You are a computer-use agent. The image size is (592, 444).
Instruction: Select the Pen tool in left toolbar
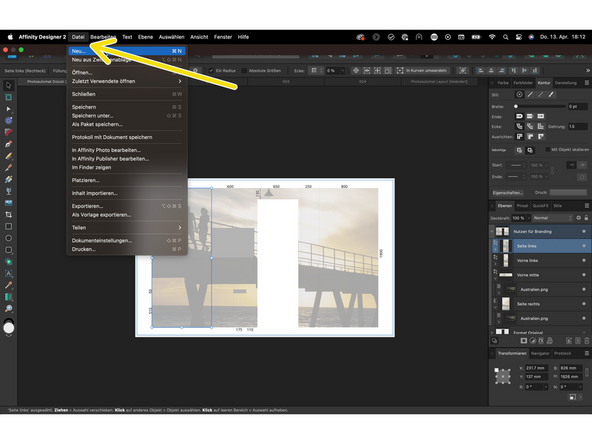pos(8,144)
